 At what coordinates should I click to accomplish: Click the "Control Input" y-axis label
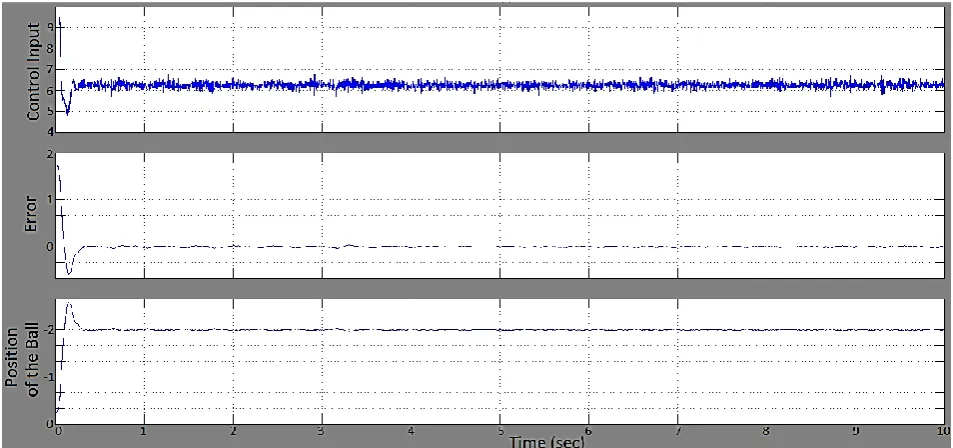[x=34, y=71]
